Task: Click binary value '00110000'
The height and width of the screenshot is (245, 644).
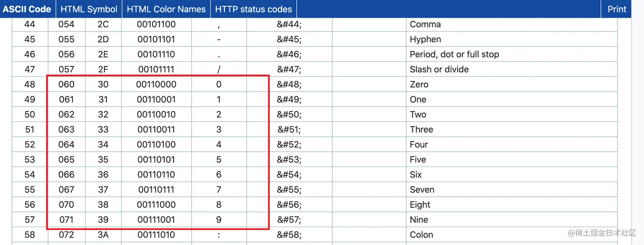Action: point(156,84)
